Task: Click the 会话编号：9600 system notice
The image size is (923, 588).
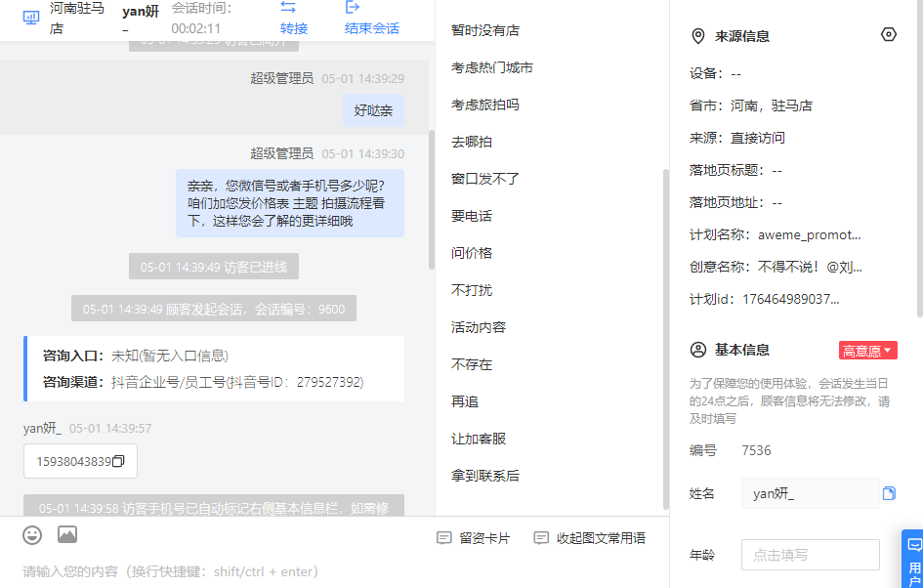Action: [214, 309]
